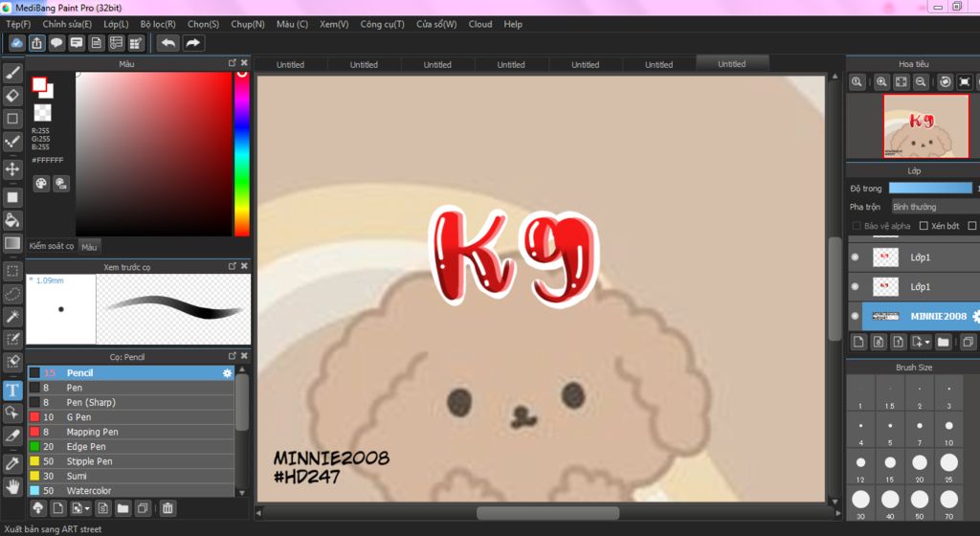Open the Bộ lọc(R) menu
Screen dimensions: 980x536
pyautogui.click(x=158, y=24)
